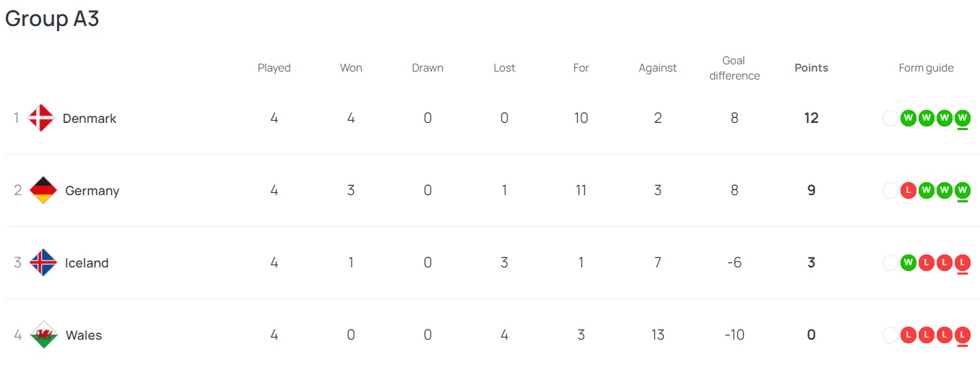
Task: Click the Form guide column header
Action: click(x=926, y=68)
